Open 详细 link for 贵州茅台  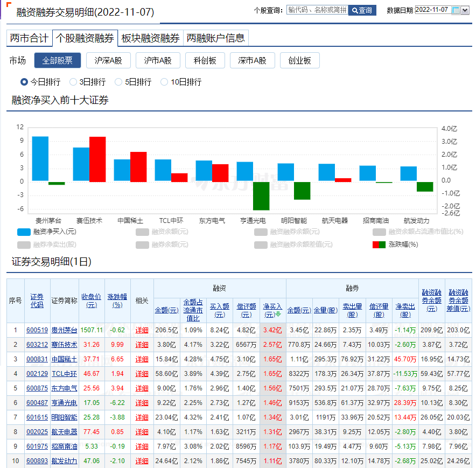pos(142,330)
